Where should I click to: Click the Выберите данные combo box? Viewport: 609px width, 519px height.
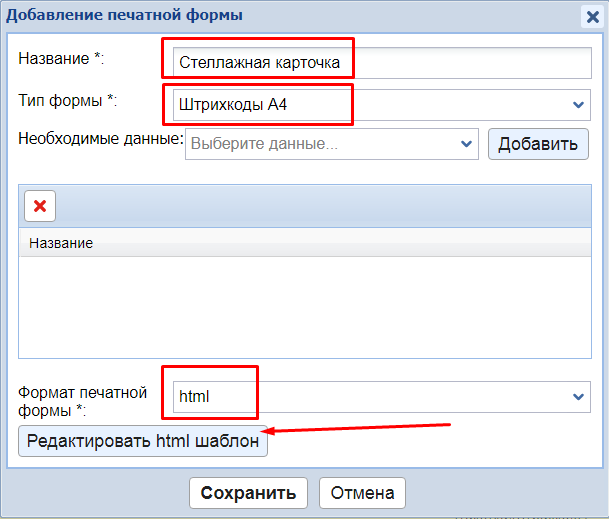[x=320, y=144]
